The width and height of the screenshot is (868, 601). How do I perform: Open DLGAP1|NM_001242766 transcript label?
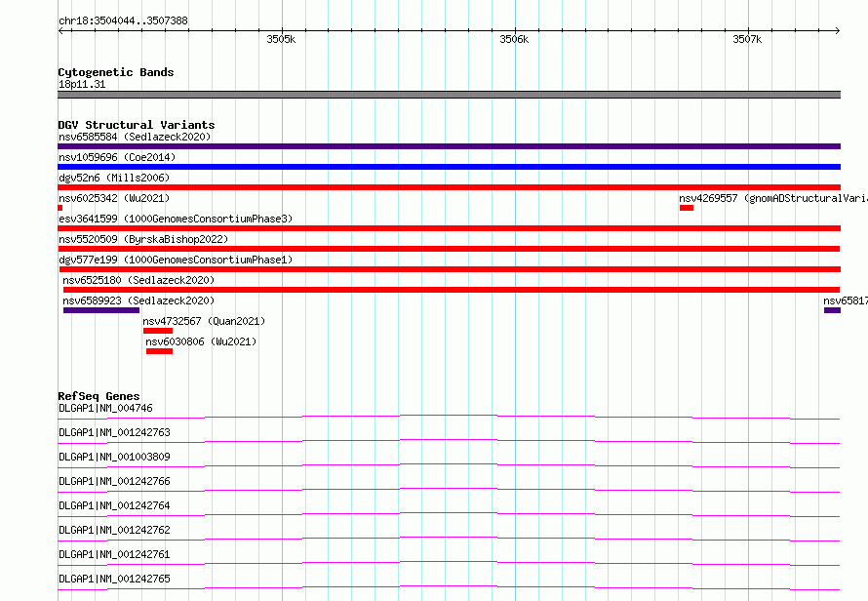click(114, 481)
